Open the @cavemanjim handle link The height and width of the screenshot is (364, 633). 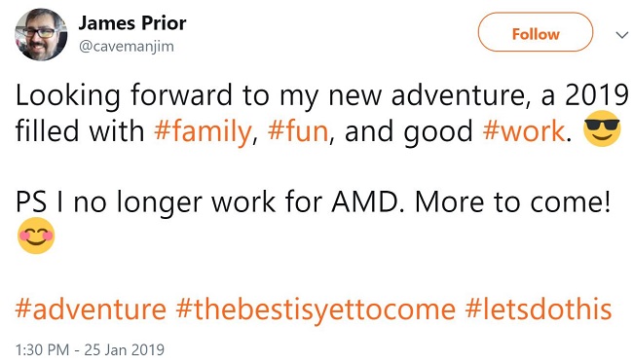pos(127,47)
